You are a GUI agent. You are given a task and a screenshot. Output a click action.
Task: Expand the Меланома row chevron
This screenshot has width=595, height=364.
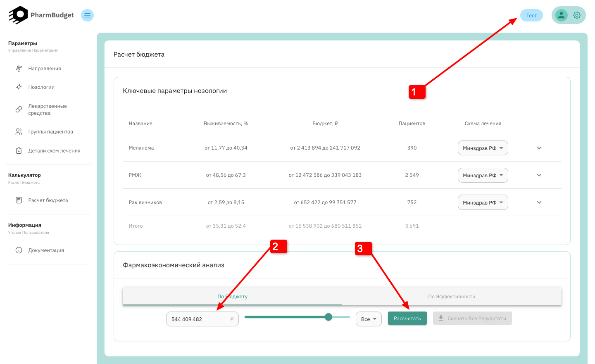(539, 148)
